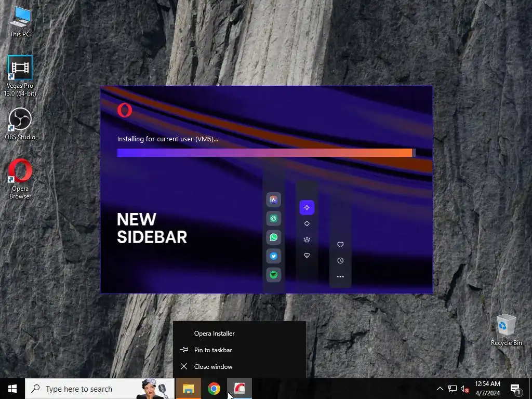Launch Google Chrome from the taskbar

[214, 389]
